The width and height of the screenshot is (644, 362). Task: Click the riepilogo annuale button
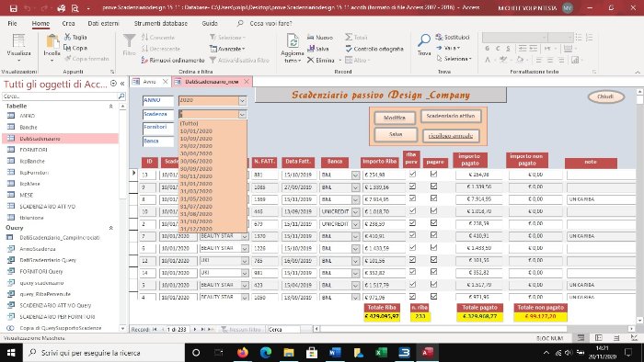(451, 135)
